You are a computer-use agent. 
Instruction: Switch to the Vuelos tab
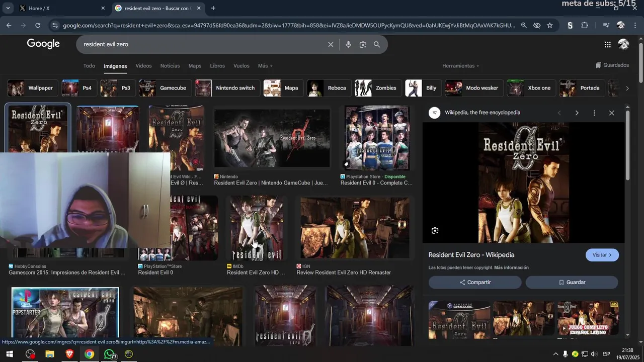tap(242, 66)
